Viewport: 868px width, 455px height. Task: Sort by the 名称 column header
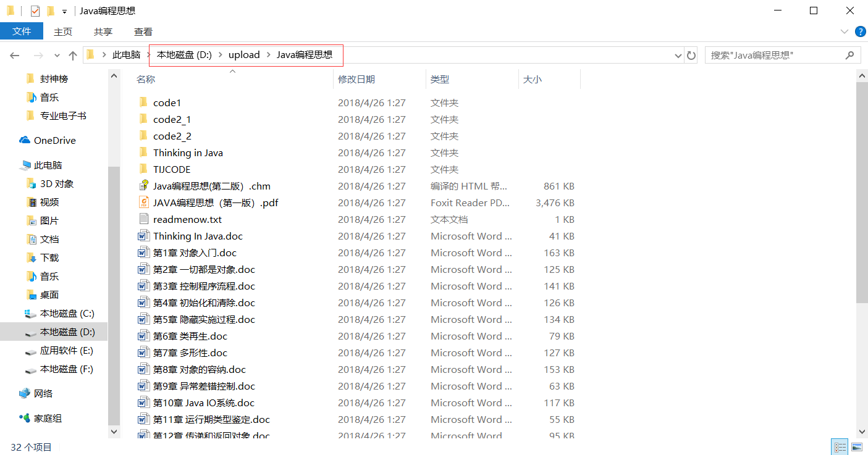click(x=146, y=79)
